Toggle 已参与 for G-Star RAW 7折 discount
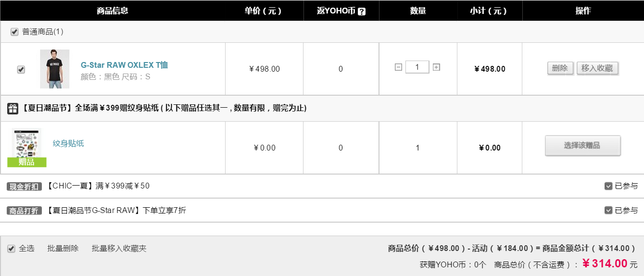Viewport: 644px width, 276px height. coord(608,210)
